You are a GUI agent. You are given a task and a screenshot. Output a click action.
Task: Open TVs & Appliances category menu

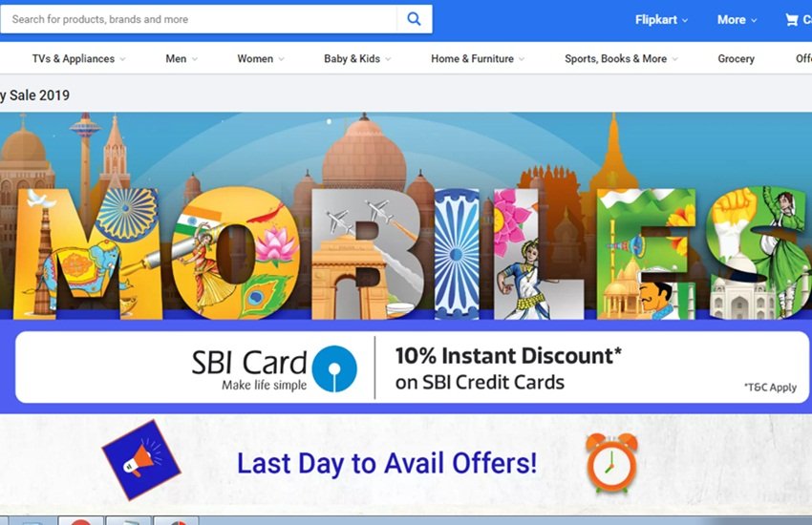(x=78, y=59)
